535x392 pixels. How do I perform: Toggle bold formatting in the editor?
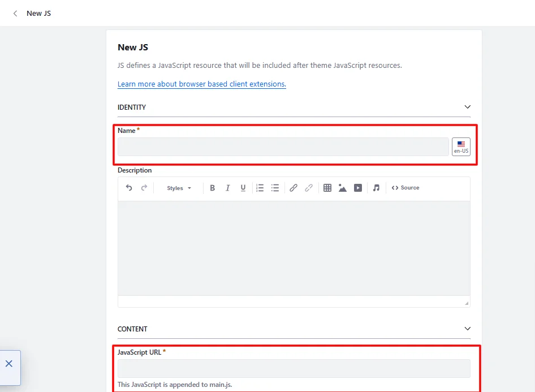point(213,188)
